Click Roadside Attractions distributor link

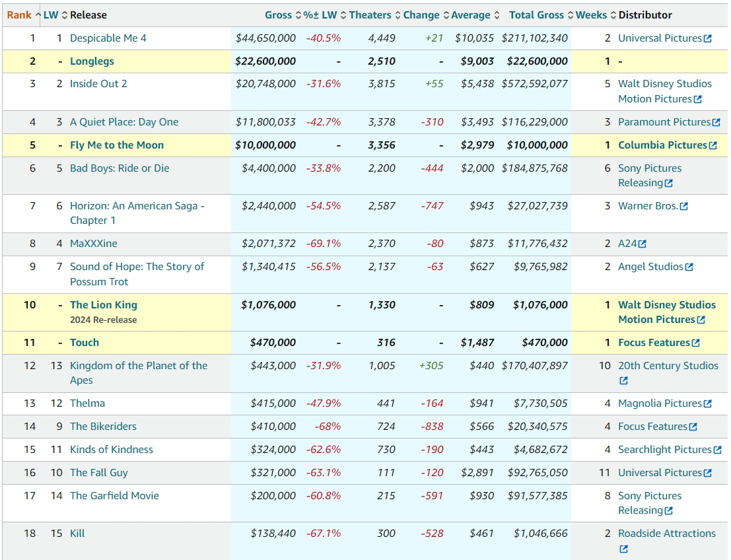click(667, 534)
